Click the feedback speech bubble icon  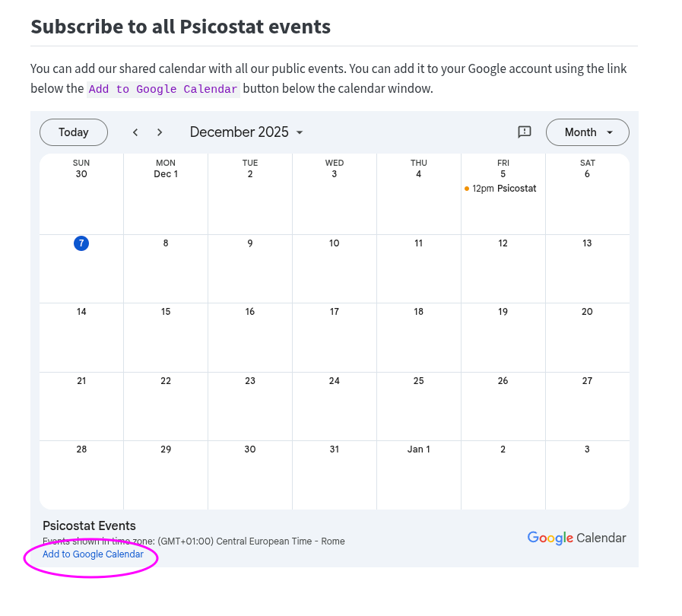524,132
